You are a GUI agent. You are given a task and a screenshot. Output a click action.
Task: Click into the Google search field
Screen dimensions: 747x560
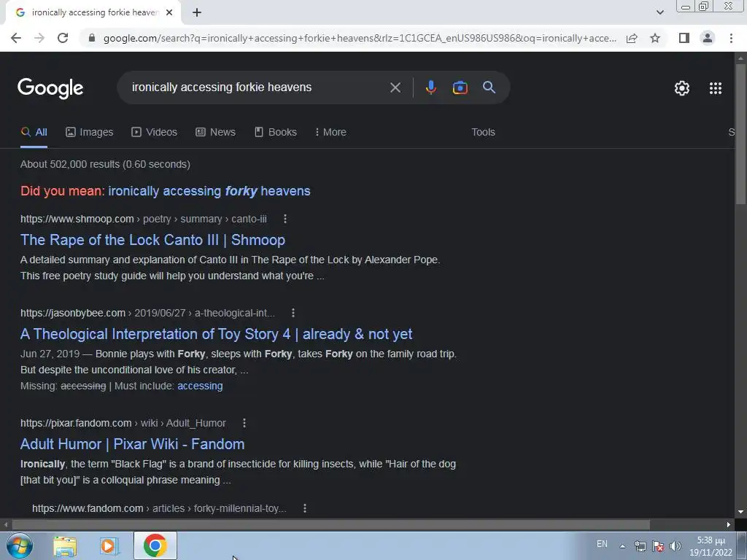258,87
